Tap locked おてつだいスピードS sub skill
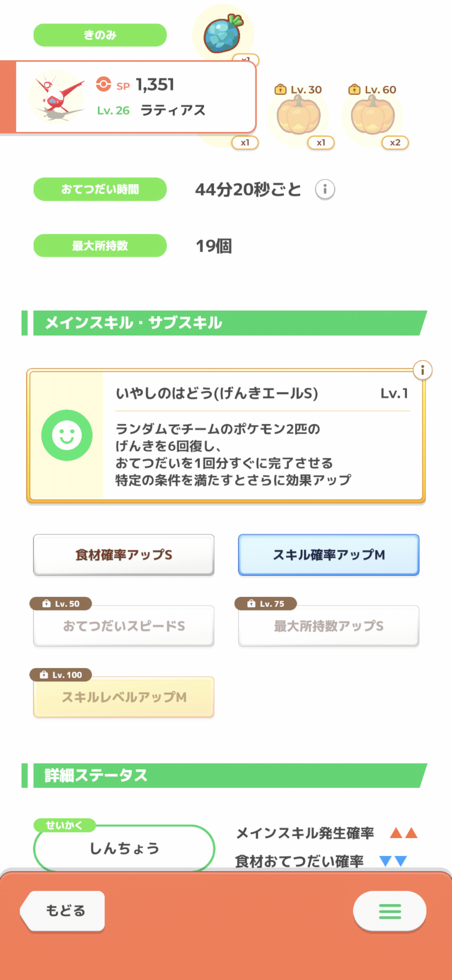Image resolution: width=452 pixels, height=980 pixels. (x=124, y=626)
